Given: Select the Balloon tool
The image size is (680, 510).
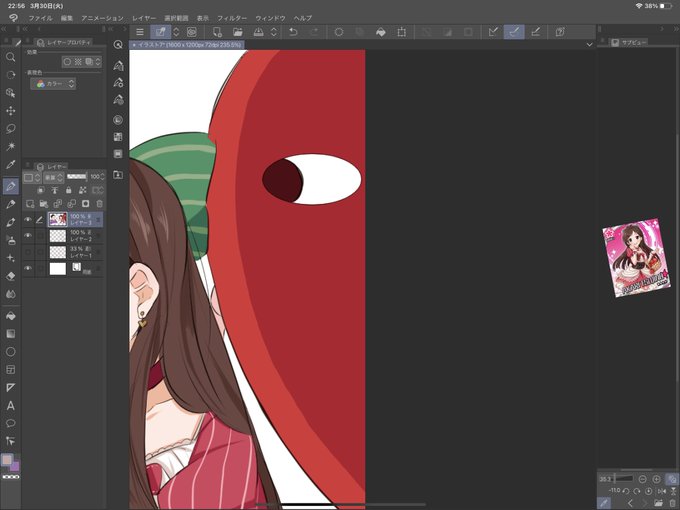Looking at the screenshot, I should 10,423.
